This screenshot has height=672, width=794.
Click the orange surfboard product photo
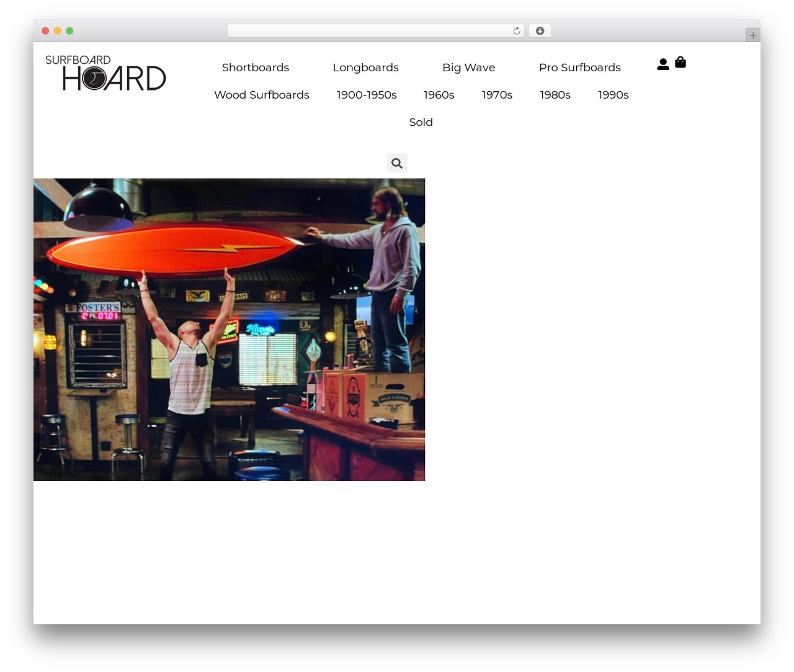coord(230,330)
